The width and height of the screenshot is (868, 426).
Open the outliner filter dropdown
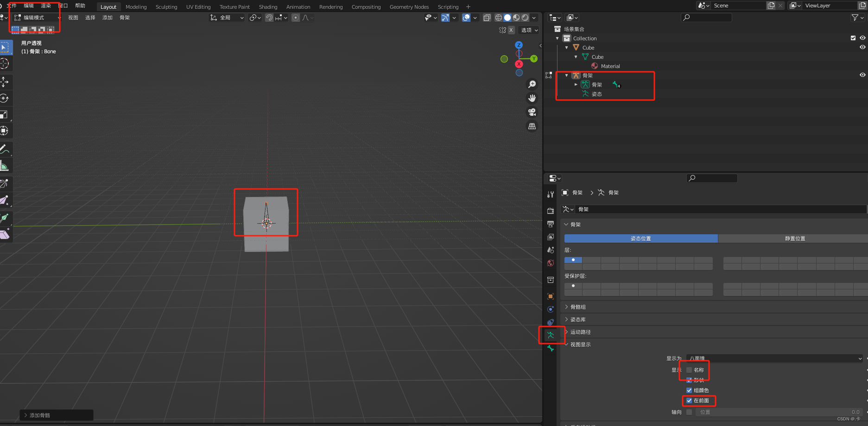pyautogui.click(x=857, y=18)
